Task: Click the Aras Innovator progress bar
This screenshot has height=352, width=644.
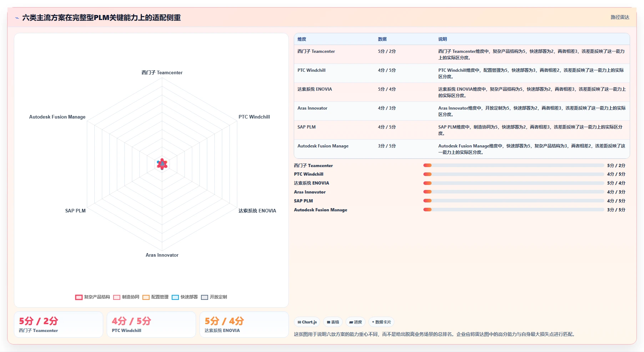Action: tap(514, 192)
